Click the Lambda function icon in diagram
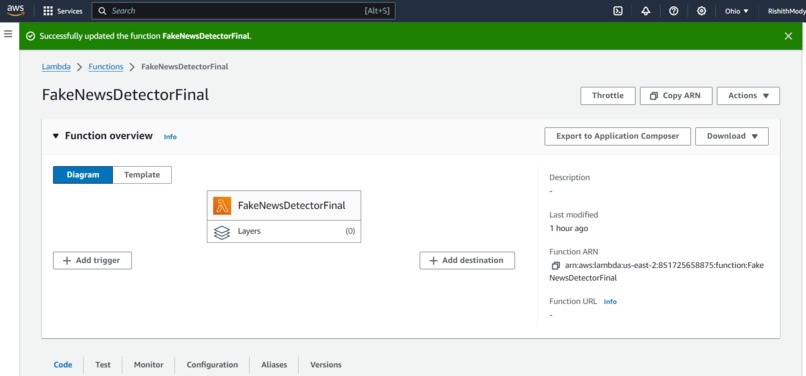Viewport: 806px width, 376px height. tap(222, 206)
